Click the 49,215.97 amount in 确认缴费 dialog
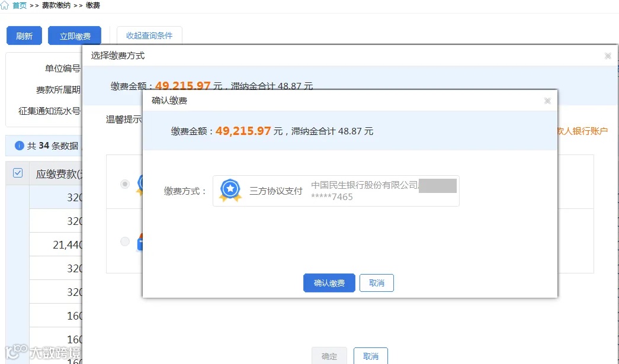 click(x=243, y=131)
